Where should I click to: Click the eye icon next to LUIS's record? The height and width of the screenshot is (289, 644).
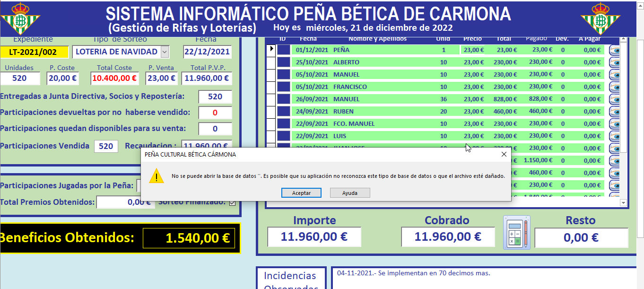[x=615, y=136]
